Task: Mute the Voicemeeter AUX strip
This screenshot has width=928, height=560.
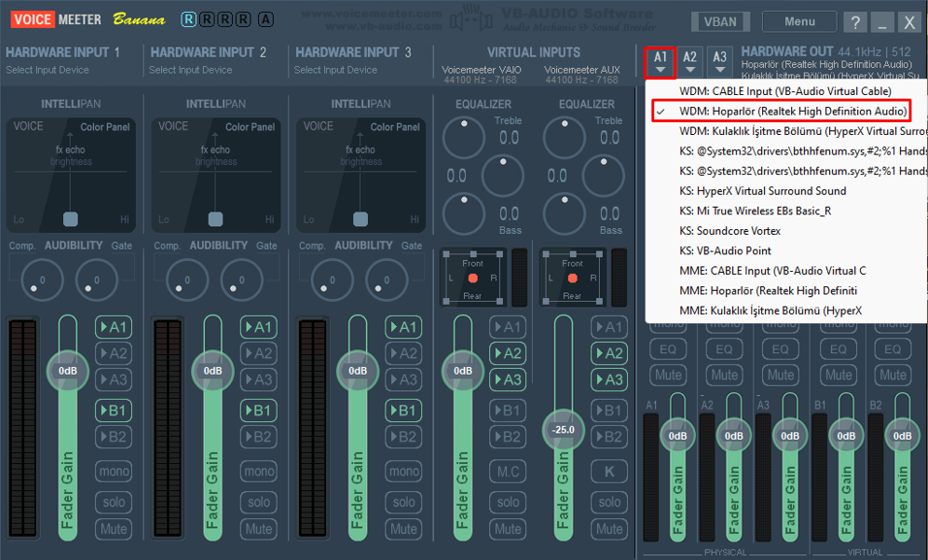Action: (x=609, y=529)
